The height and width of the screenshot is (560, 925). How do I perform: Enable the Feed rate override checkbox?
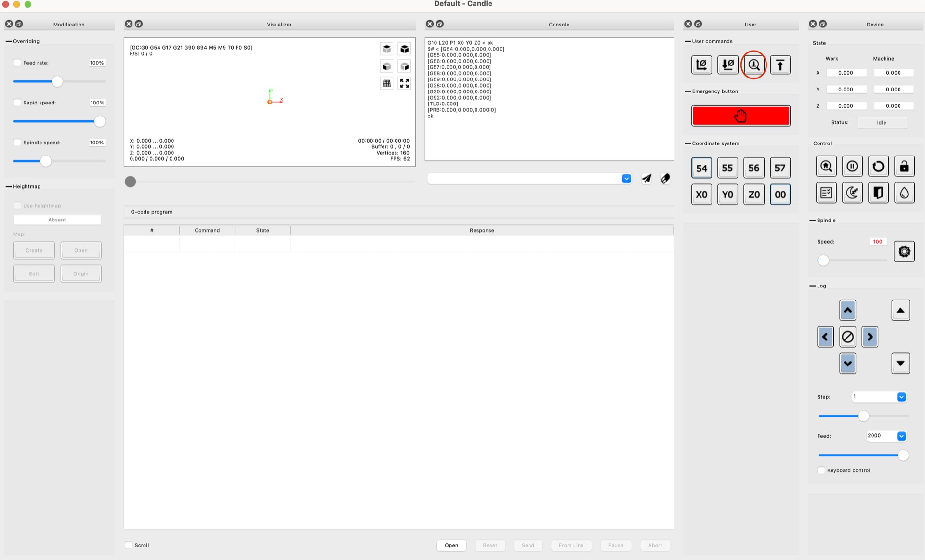(17, 62)
